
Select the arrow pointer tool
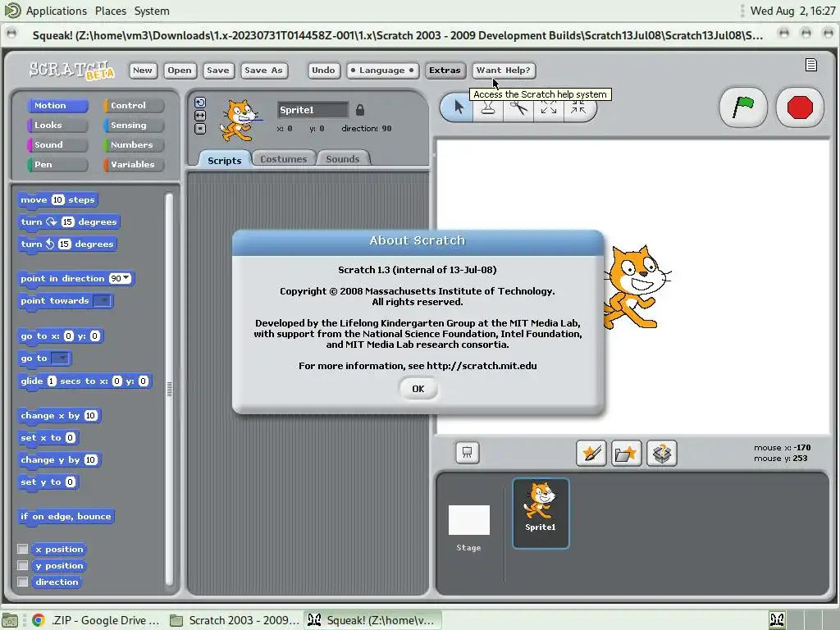(458, 107)
